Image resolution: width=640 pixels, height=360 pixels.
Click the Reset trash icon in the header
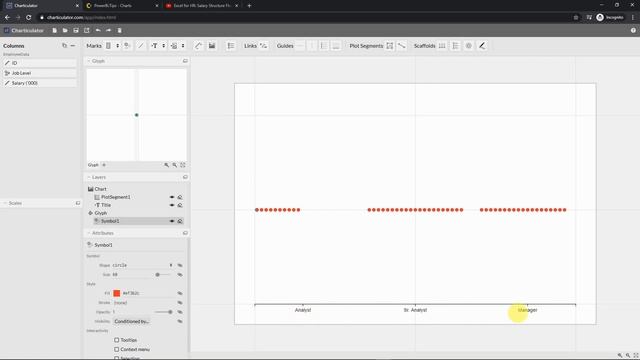120,30
